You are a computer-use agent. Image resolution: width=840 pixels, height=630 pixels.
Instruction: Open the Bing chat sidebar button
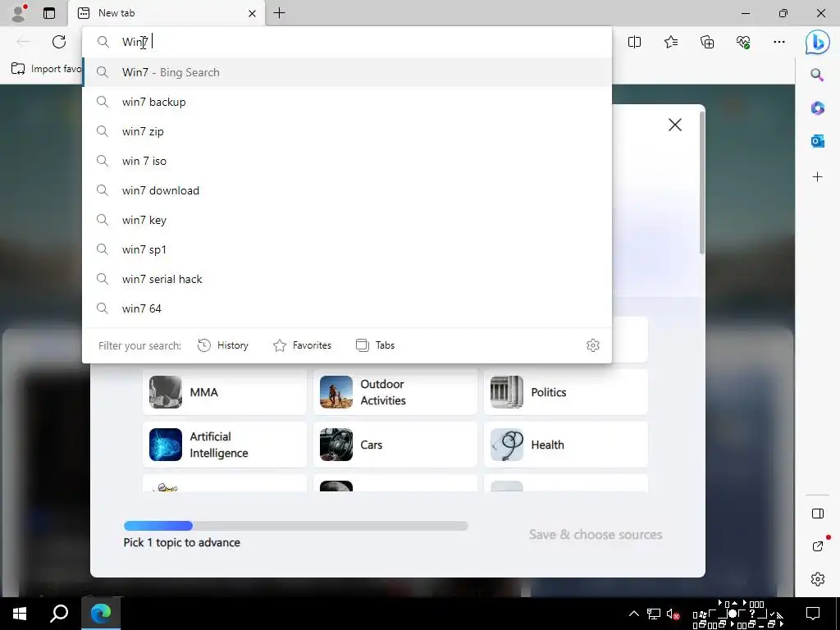click(817, 42)
